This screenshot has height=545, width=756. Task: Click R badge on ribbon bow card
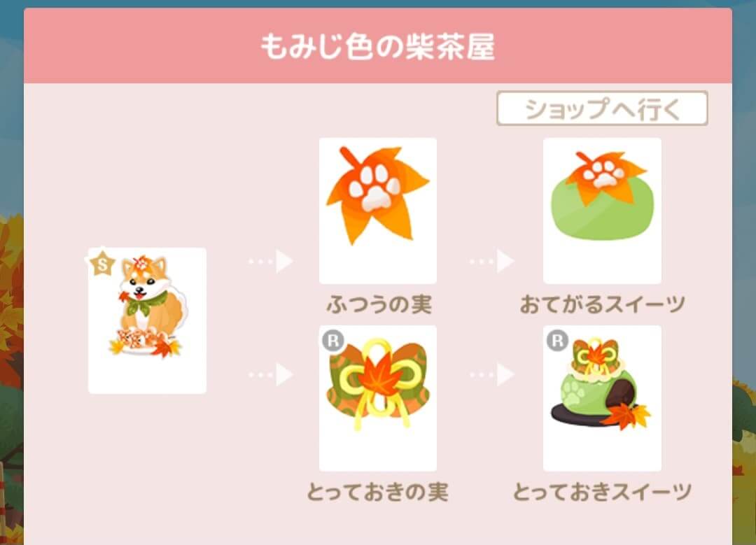coord(332,341)
